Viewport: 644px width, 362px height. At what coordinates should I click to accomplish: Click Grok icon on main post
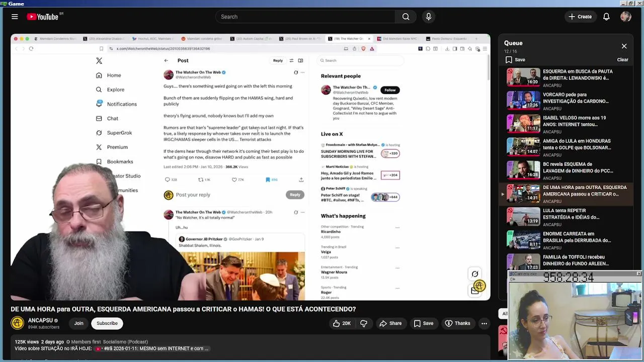coord(296,72)
